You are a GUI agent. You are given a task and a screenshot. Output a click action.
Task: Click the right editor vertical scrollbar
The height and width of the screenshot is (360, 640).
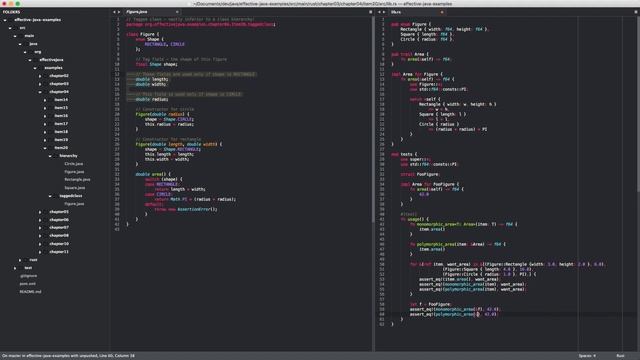638,104
